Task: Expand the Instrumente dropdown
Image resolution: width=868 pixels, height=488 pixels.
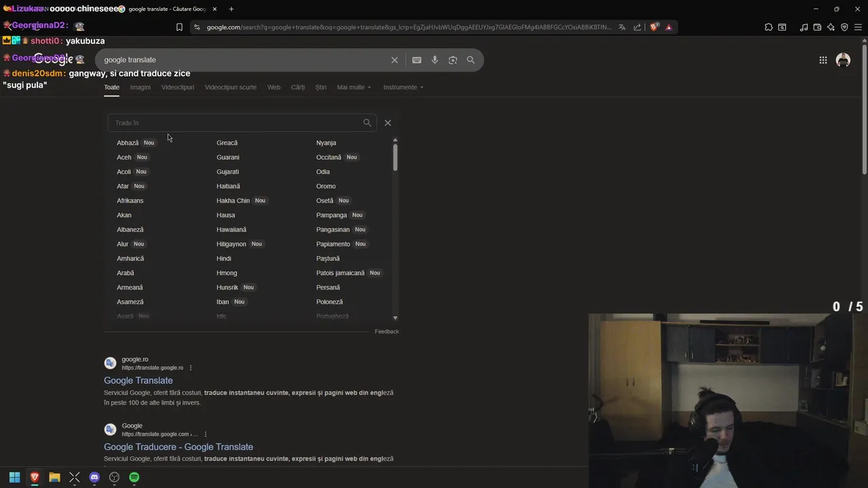Action: click(403, 87)
